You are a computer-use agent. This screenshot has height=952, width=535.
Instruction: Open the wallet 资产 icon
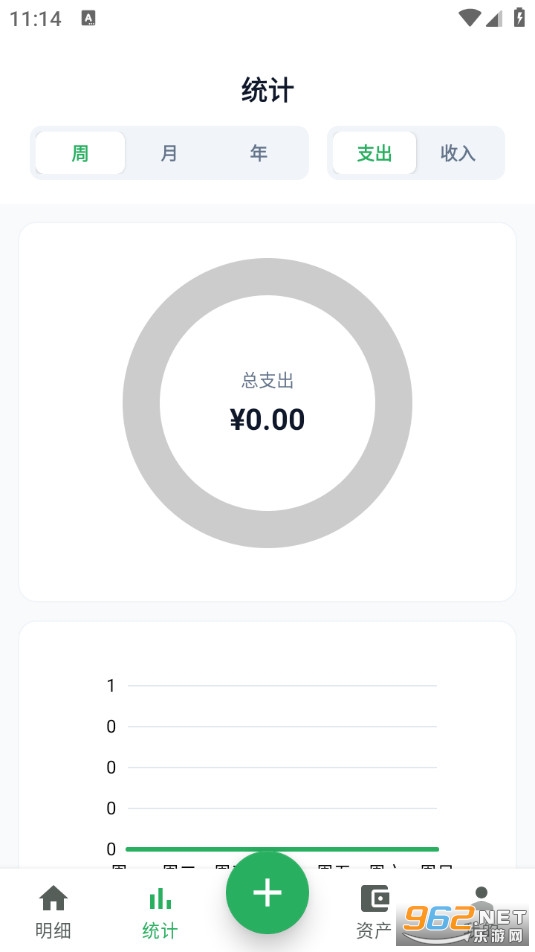375,898
